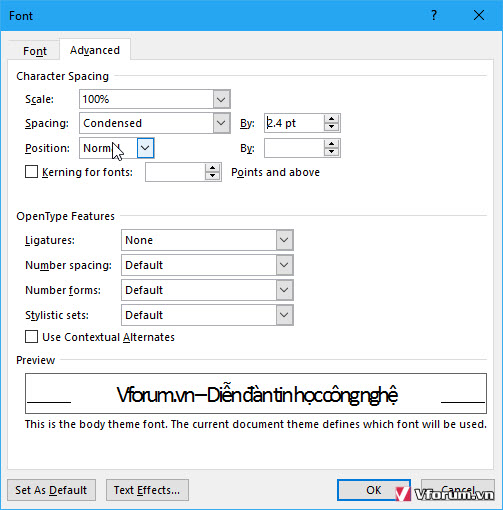Click the Kerning for fonts size field
Viewport: 503px width, 510px height.
point(175,172)
